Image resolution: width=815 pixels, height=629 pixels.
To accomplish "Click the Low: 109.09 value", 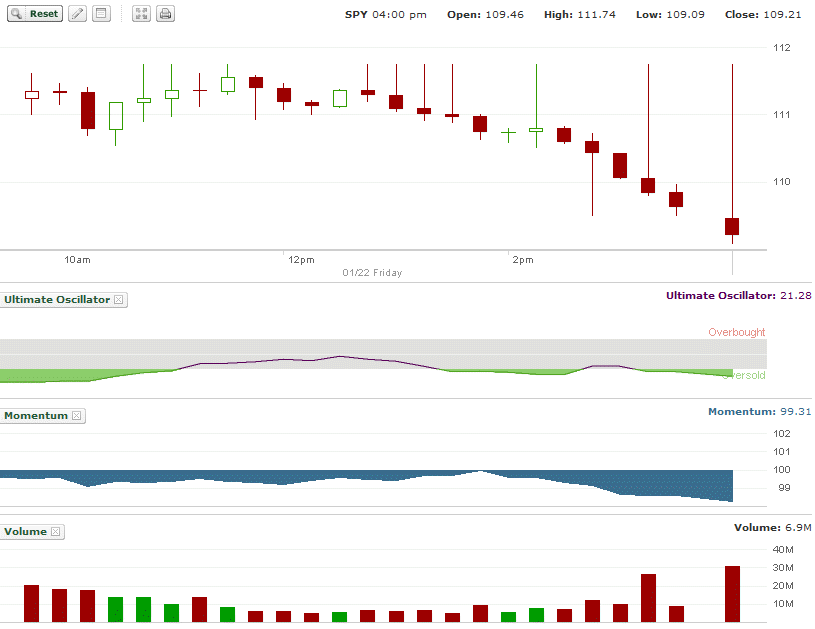I will 671,15.
